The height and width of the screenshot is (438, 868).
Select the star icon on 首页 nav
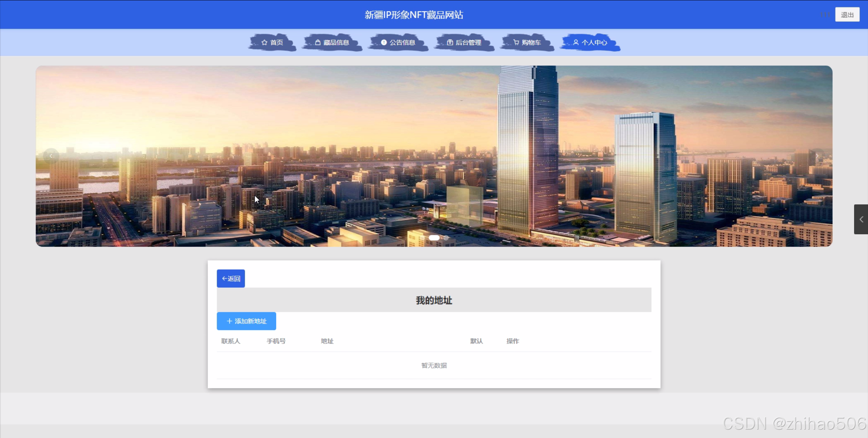265,42
